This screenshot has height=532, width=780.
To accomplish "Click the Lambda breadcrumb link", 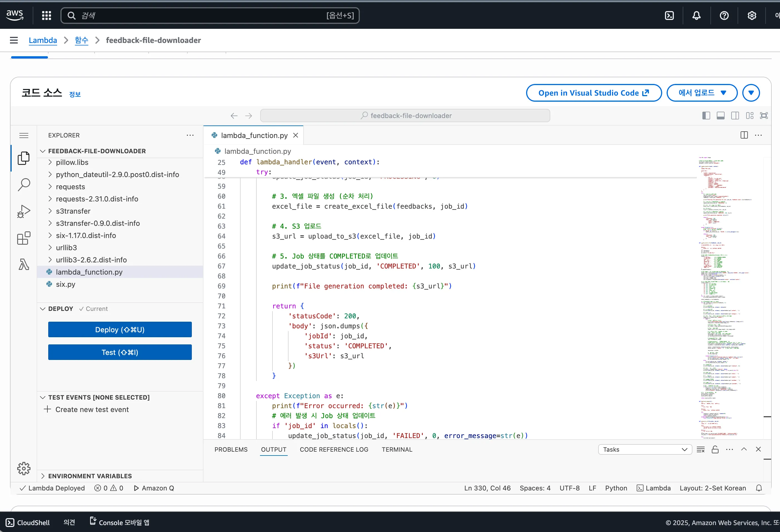I will pos(43,40).
